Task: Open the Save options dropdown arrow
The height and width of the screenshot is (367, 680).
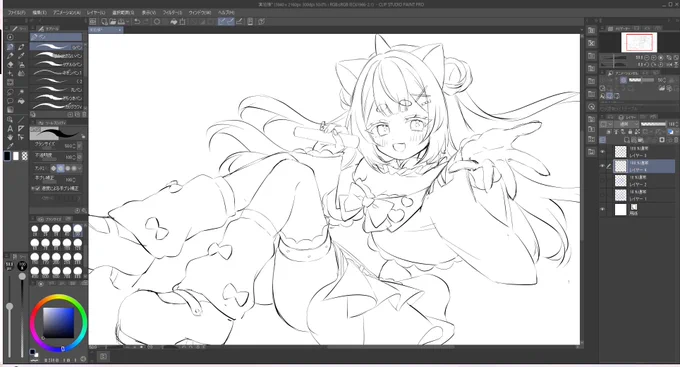Action: click(x=128, y=22)
